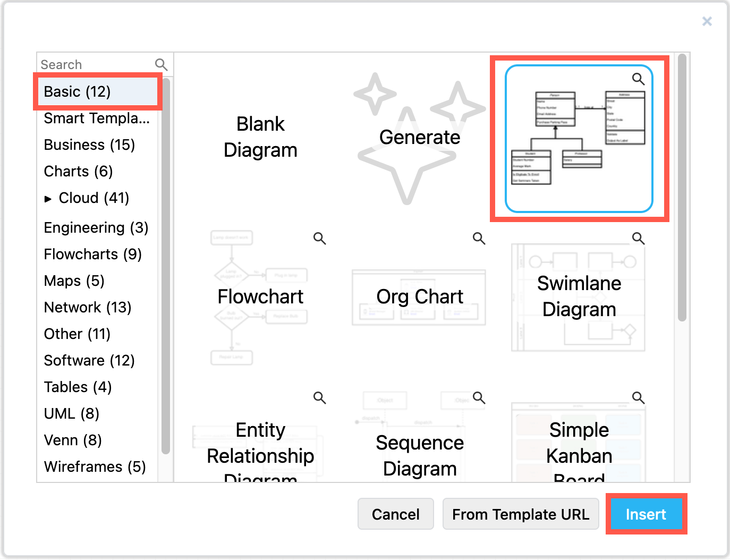This screenshot has height=560, width=730.
Task: Click the search magnifier icon
Action: (161, 64)
